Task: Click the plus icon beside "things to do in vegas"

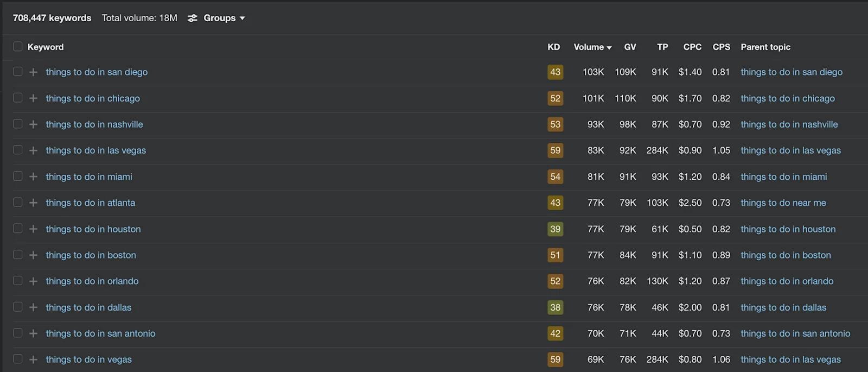Action: [33, 359]
